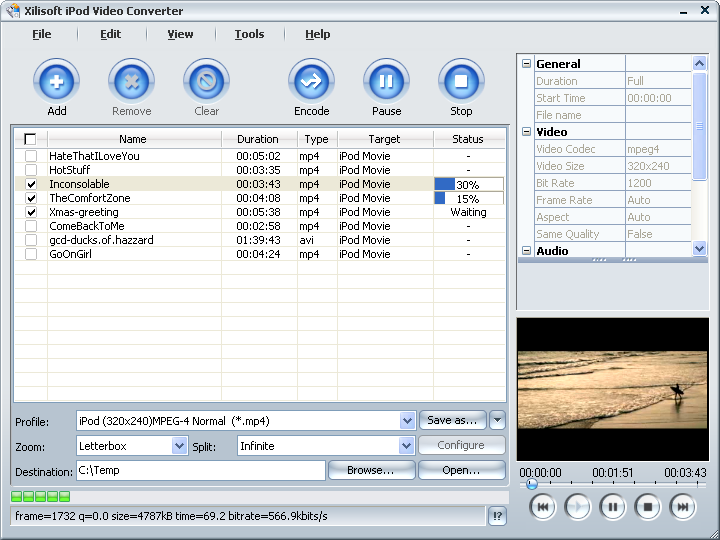This screenshot has height=540, width=720.
Task: Pause the preview video playback
Action: coord(613,507)
